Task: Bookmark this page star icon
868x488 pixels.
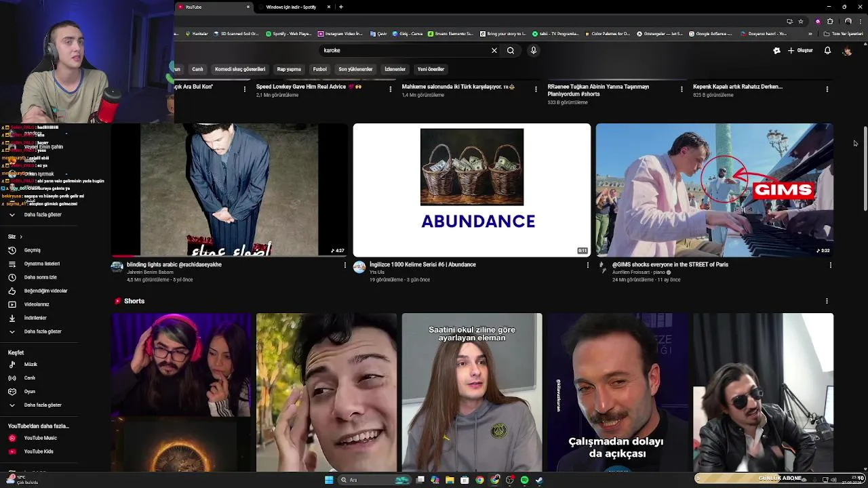Action: (x=801, y=21)
